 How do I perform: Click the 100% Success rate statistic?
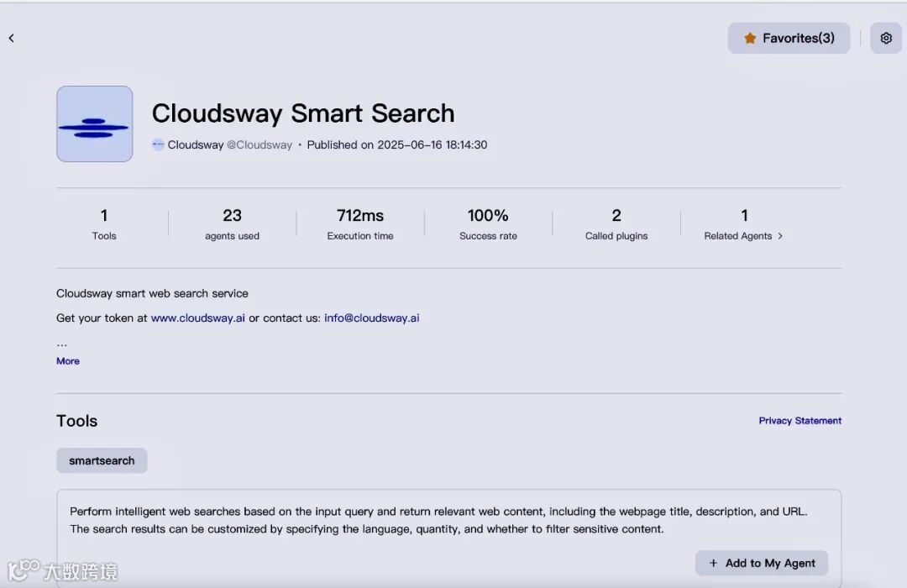pyautogui.click(x=488, y=224)
